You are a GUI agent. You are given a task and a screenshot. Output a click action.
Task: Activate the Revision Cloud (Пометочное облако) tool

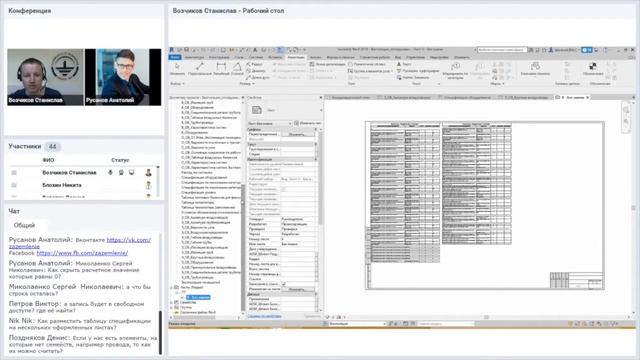coord(367,64)
